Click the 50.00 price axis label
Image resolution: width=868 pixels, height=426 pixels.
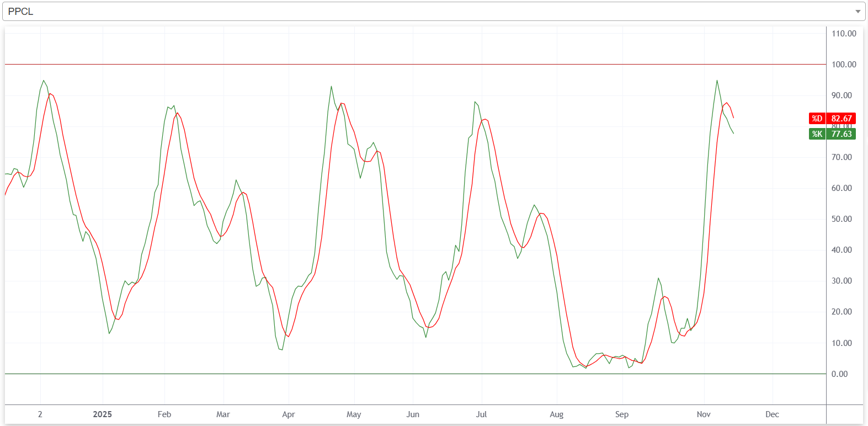pyautogui.click(x=842, y=219)
